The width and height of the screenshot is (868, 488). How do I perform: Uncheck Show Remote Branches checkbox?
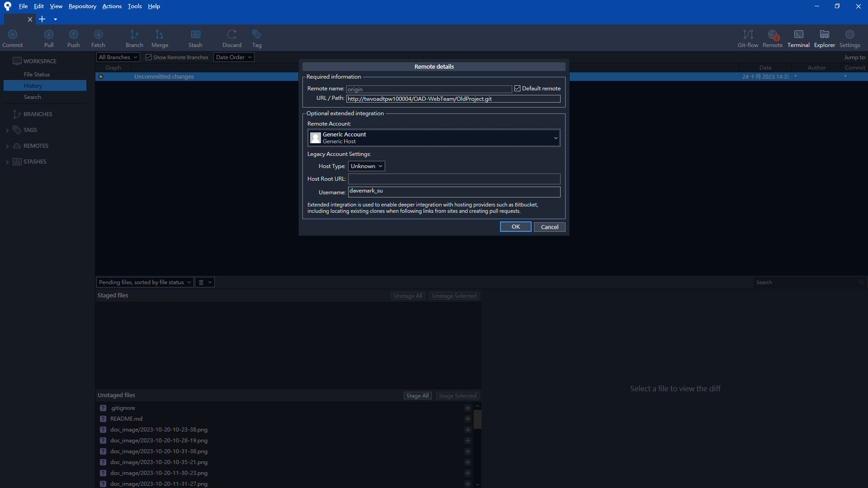(x=148, y=57)
